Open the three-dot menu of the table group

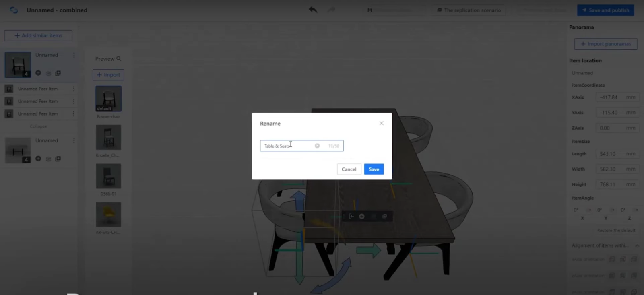[74, 141]
